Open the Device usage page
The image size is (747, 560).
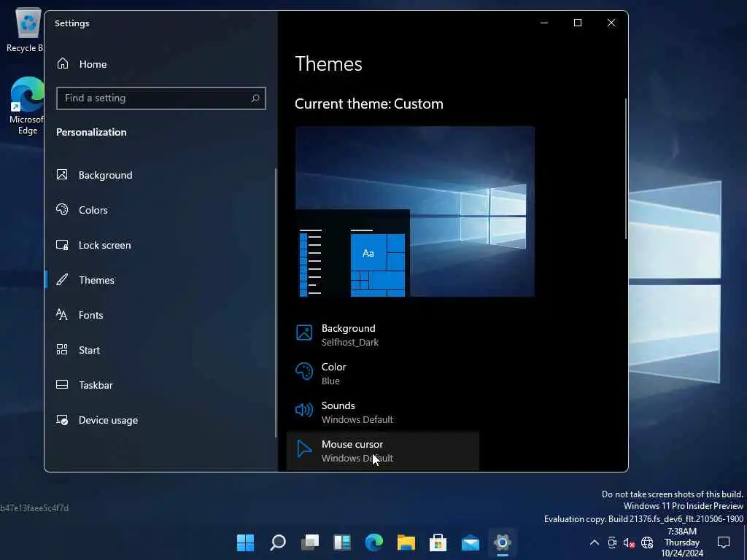tap(160, 420)
